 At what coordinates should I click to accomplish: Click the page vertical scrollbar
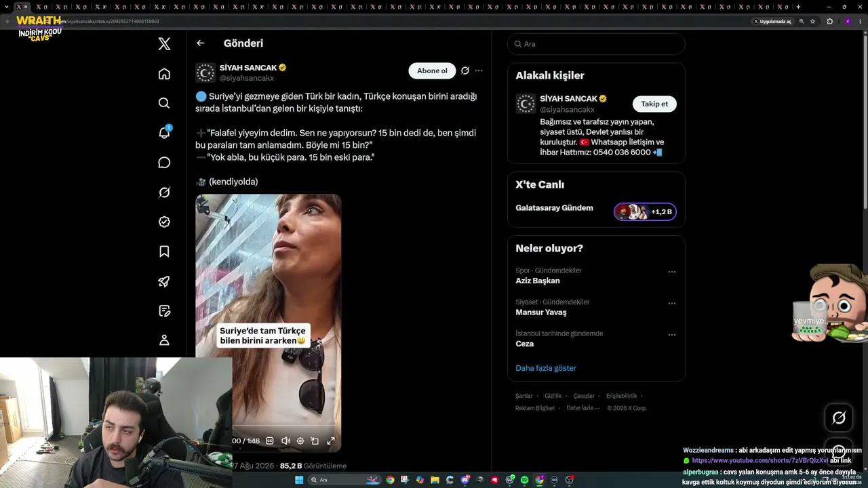(x=865, y=122)
